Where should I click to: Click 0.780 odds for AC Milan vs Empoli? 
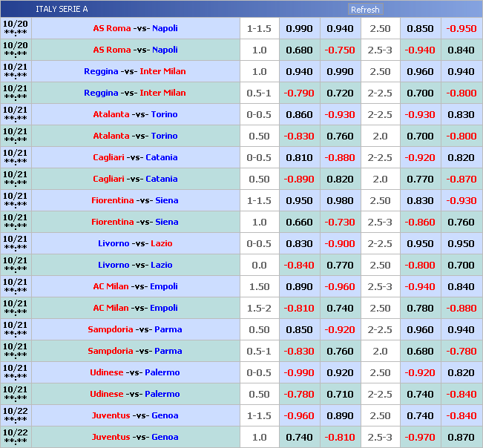pos(420,308)
